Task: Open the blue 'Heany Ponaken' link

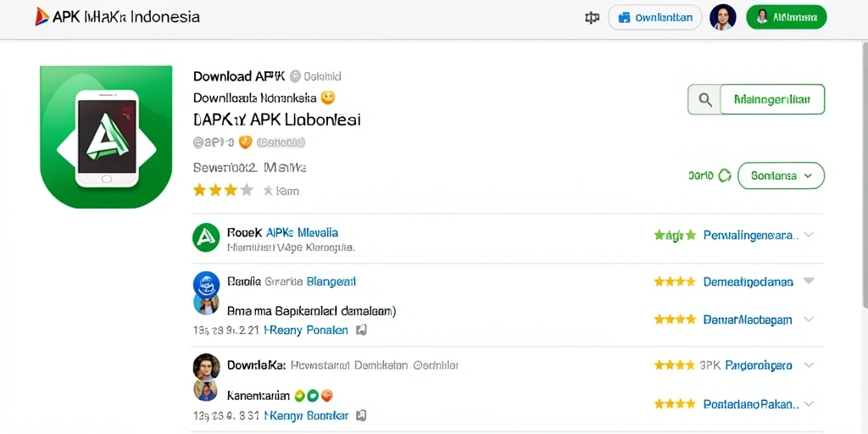Action: (x=306, y=331)
